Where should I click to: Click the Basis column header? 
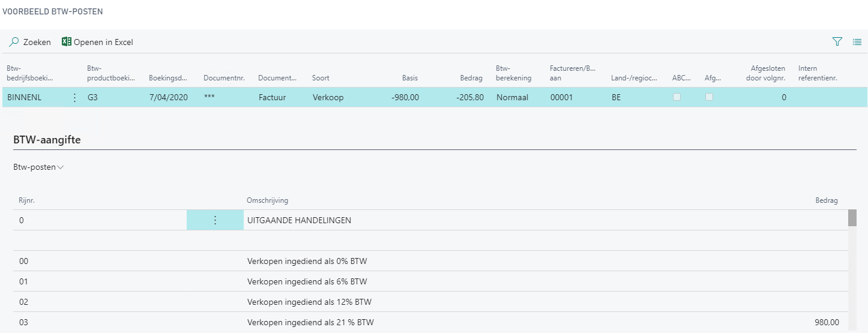(410, 78)
